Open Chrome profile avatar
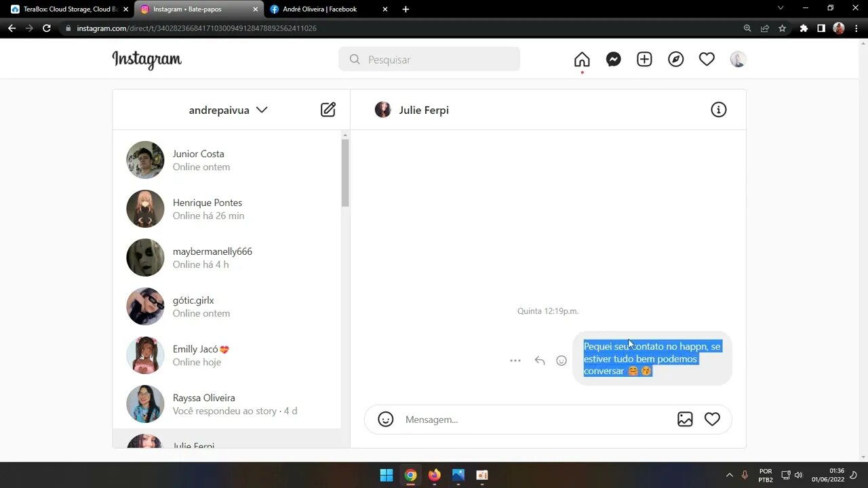Image resolution: width=868 pixels, height=488 pixels. pyautogui.click(x=839, y=28)
